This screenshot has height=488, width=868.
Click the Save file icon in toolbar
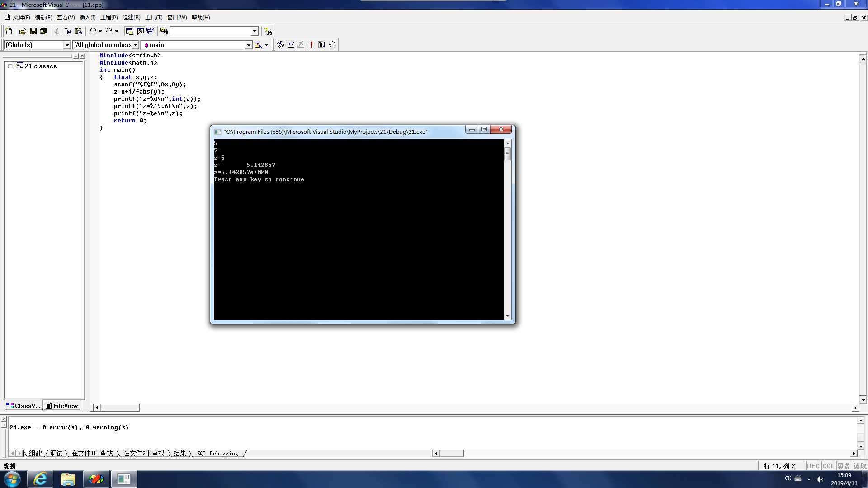33,31
